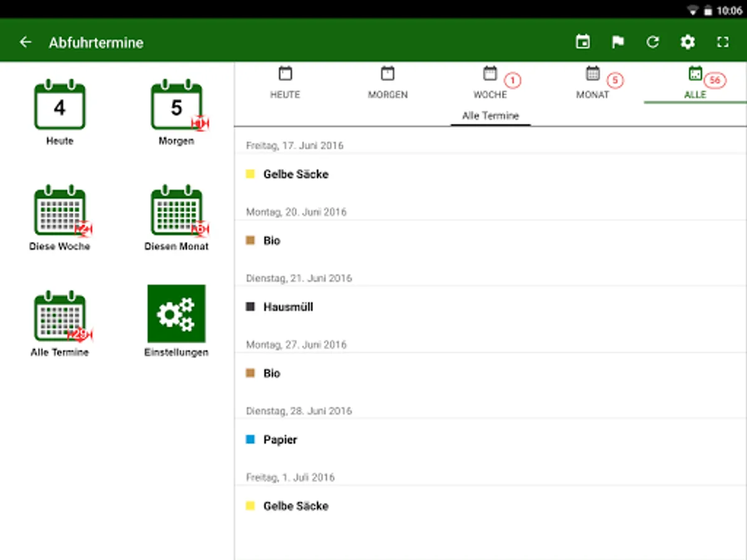Select Gelbe Säcke entry on 17. Juni
The width and height of the screenshot is (747, 560).
491,174
